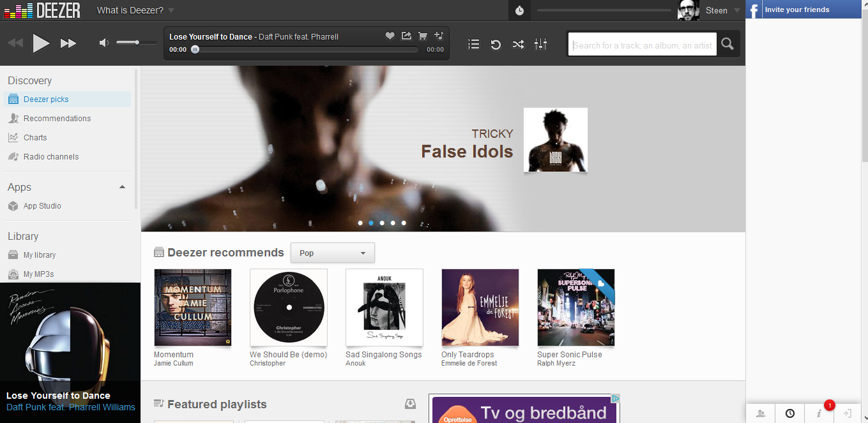This screenshot has height=423, width=868.
Task: Open the playback queue list
Action: point(473,44)
